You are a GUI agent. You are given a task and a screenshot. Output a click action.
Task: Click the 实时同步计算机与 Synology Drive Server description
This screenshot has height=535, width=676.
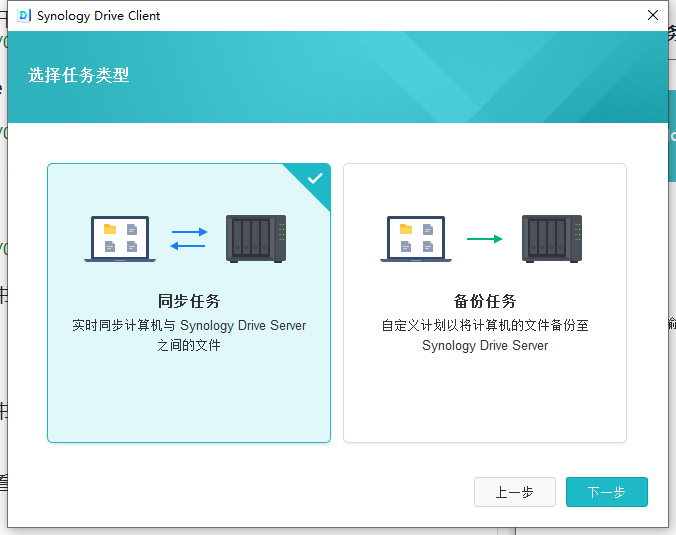189,335
